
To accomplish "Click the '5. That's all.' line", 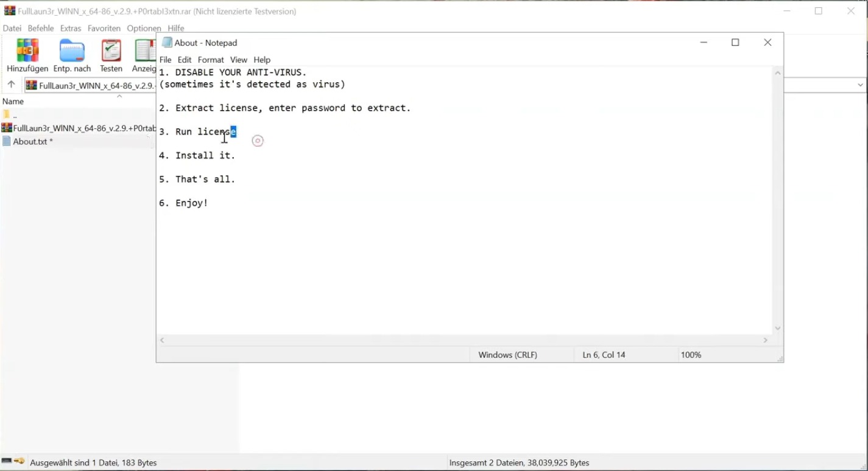I will coord(197,179).
